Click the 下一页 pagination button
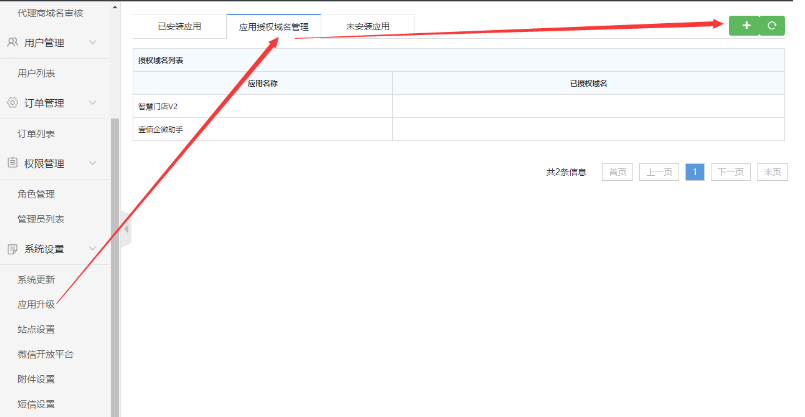The width and height of the screenshot is (805, 417). click(731, 172)
